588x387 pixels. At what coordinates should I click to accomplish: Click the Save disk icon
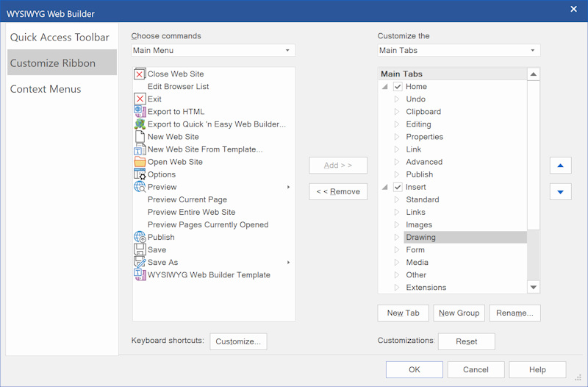pyautogui.click(x=140, y=250)
